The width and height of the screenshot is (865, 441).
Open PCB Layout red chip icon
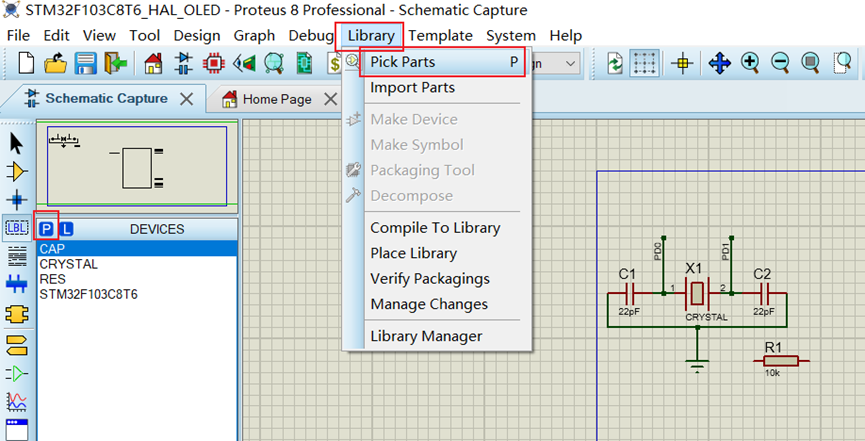pos(213,63)
